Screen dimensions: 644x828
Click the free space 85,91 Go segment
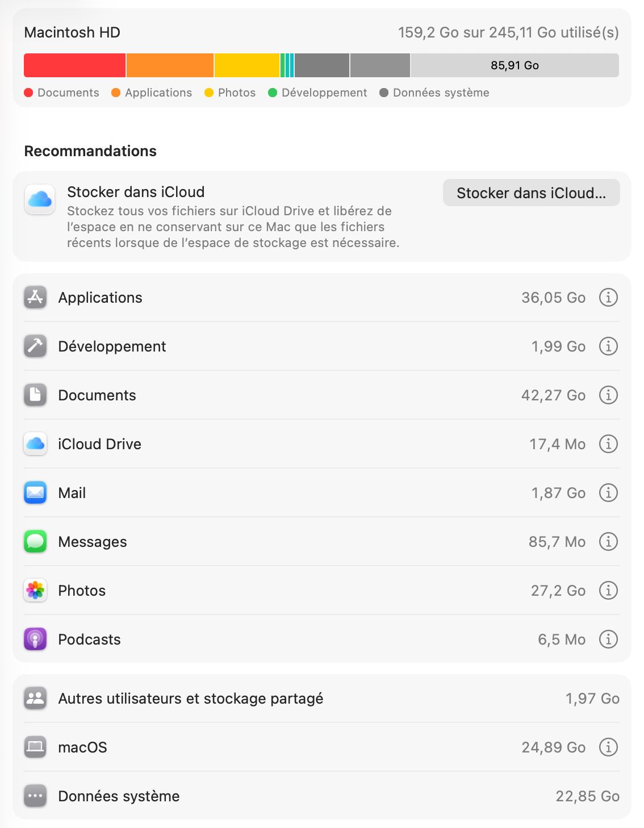coord(515,65)
